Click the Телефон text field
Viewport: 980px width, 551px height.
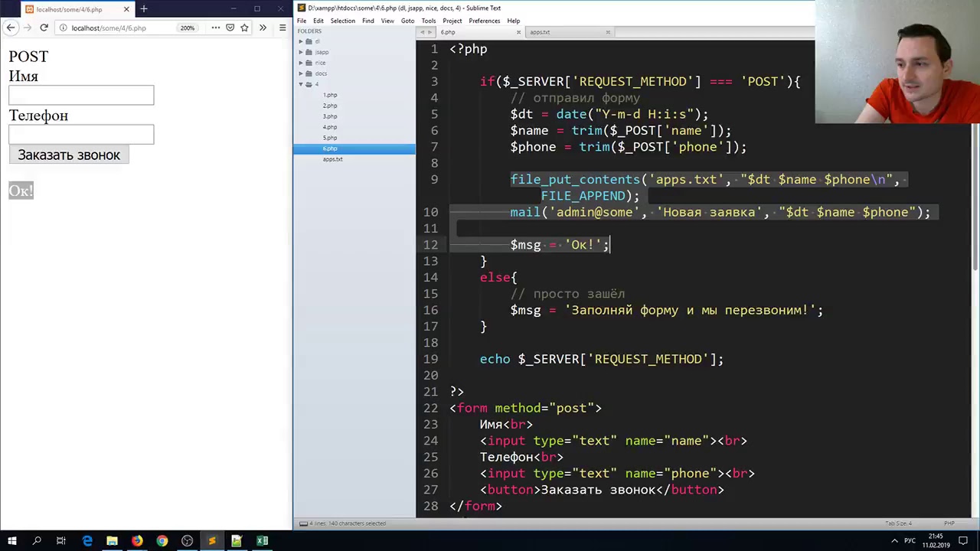81,134
